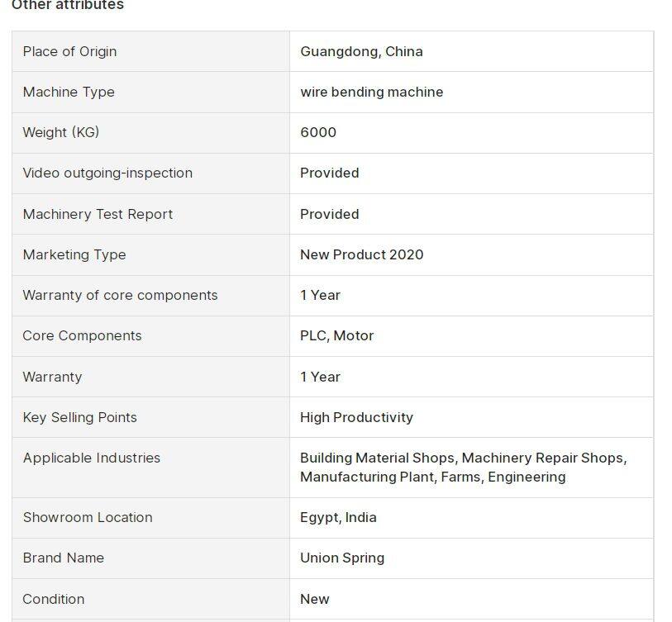This screenshot has height=622, width=672.
Task: Select the 'Guangdong, China' origin value
Action: (361, 51)
